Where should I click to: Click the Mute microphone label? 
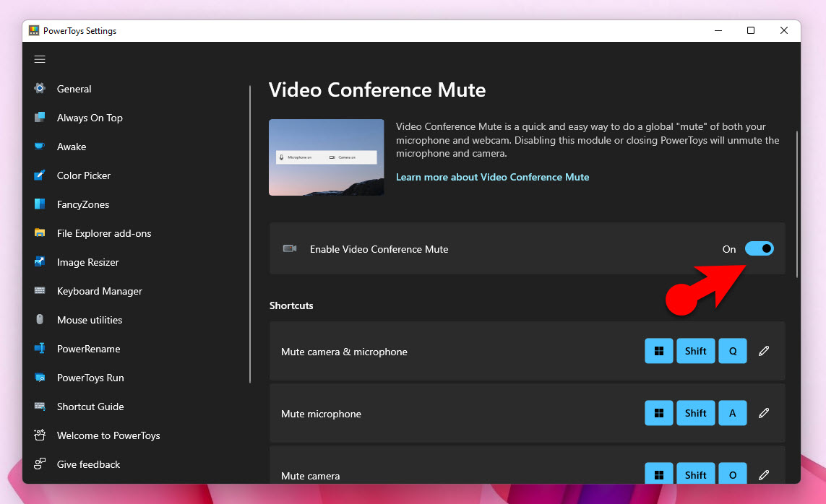coord(321,414)
